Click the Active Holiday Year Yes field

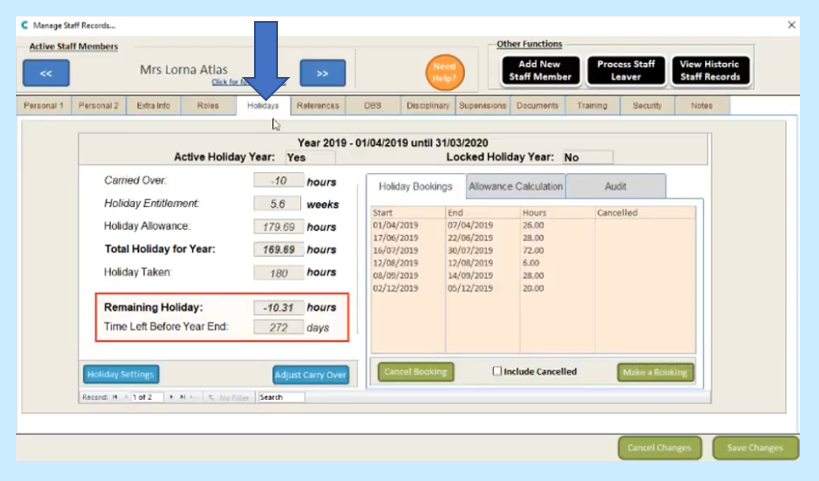click(x=310, y=157)
